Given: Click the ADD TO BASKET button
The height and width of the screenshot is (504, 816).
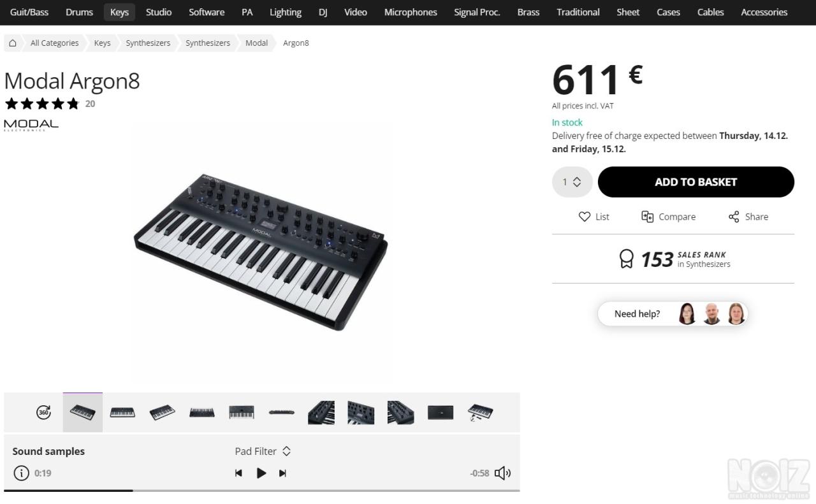Looking at the screenshot, I should coord(696,182).
